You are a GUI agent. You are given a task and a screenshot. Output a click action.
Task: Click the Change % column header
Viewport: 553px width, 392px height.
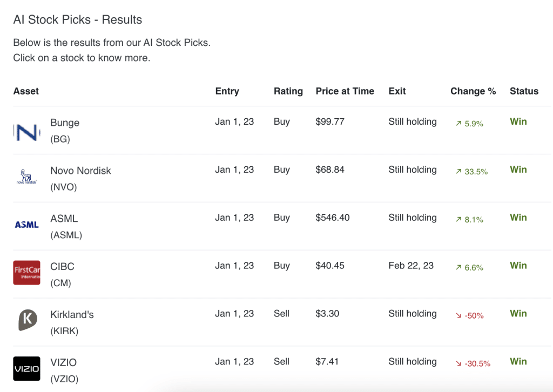[473, 91]
